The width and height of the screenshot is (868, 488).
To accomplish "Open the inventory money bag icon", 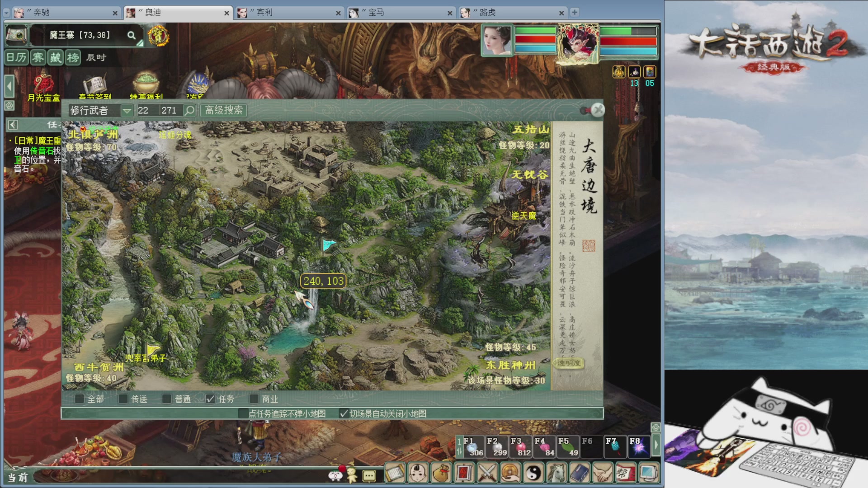I will [441, 474].
